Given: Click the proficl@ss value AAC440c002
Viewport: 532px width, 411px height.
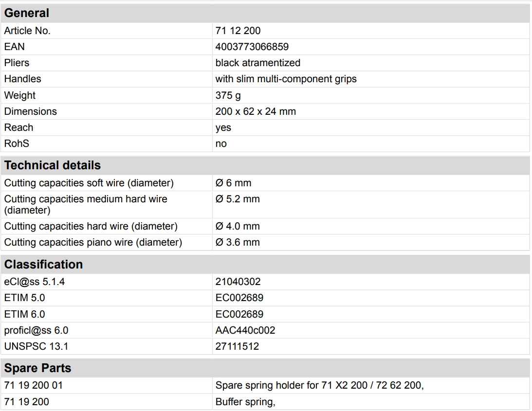Looking at the screenshot, I should coord(245,330).
